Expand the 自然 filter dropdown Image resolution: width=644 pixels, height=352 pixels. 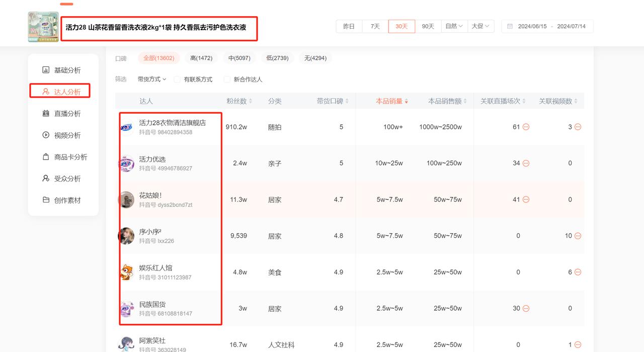[454, 26]
